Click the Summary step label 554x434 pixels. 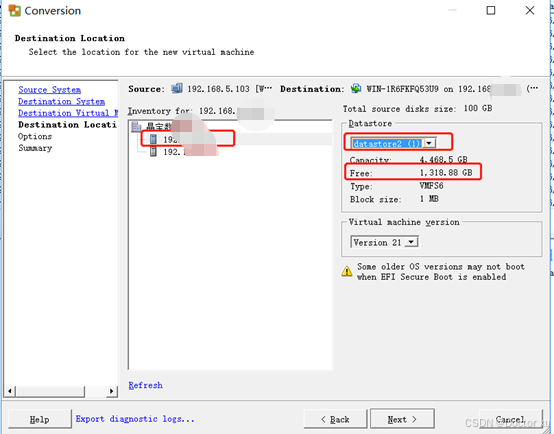pos(35,148)
